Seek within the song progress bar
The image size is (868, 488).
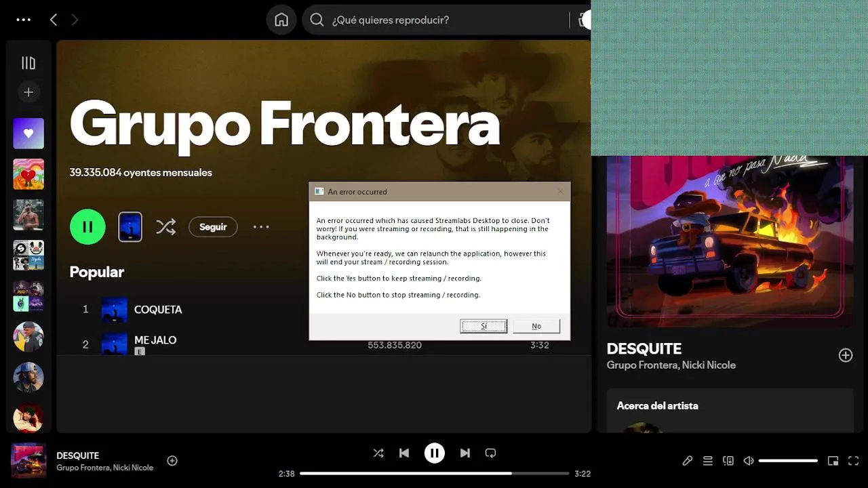coord(435,474)
